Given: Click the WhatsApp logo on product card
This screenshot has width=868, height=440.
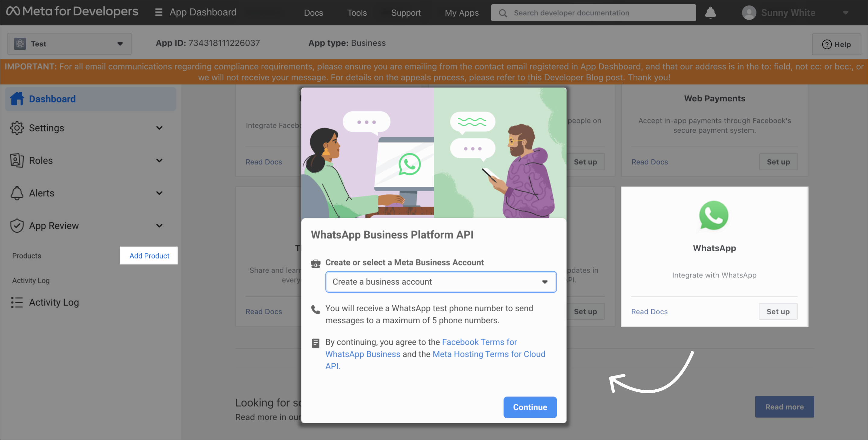Looking at the screenshot, I should [x=714, y=216].
